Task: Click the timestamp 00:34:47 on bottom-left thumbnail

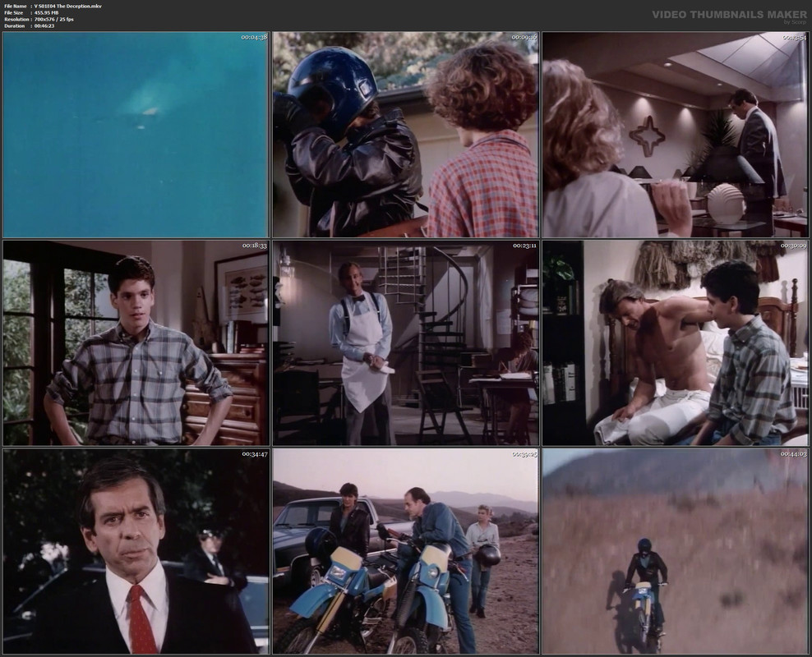Action: tap(254, 454)
